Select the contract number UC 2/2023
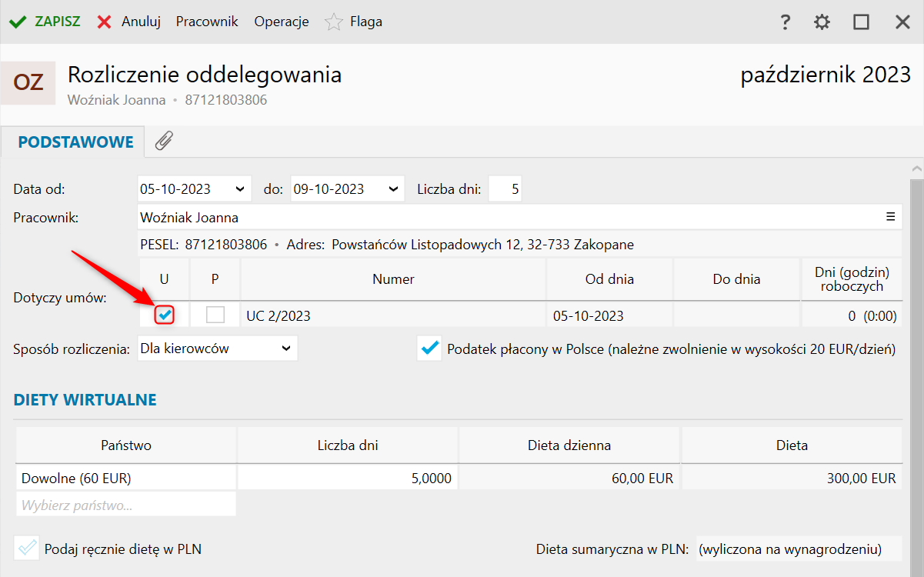Image resolution: width=924 pixels, height=577 pixels. click(x=394, y=315)
